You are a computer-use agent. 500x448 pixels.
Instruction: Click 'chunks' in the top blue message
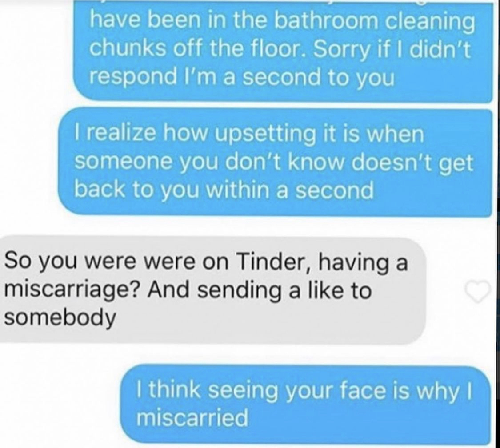127,50
